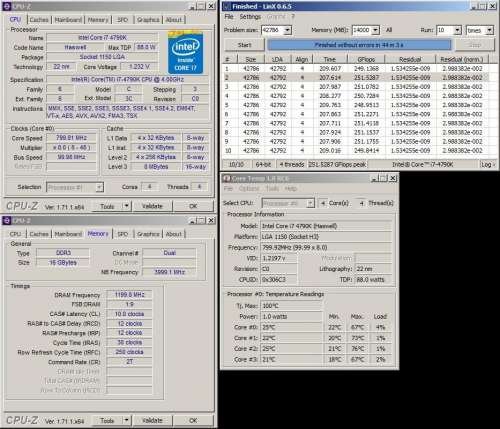Click the DRAM Frequency value field
The width and height of the screenshot is (500, 429).
[x=129, y=295]
